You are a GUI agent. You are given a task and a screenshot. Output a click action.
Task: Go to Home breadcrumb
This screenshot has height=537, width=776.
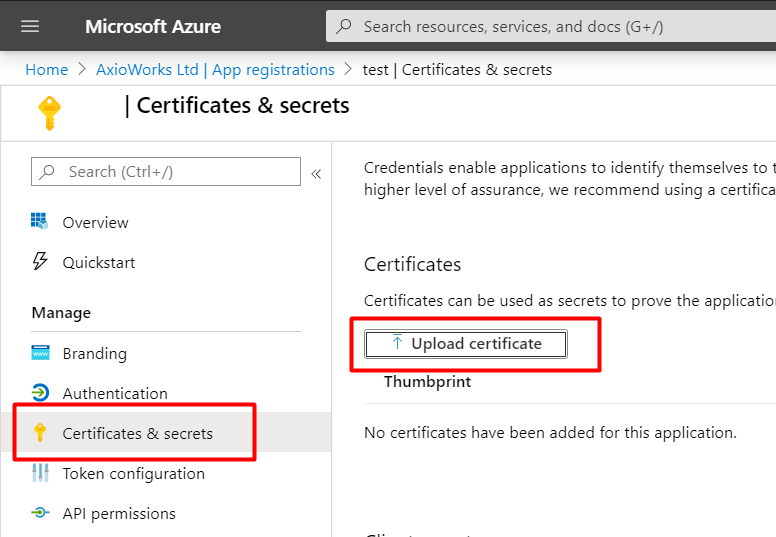(47, 70)
